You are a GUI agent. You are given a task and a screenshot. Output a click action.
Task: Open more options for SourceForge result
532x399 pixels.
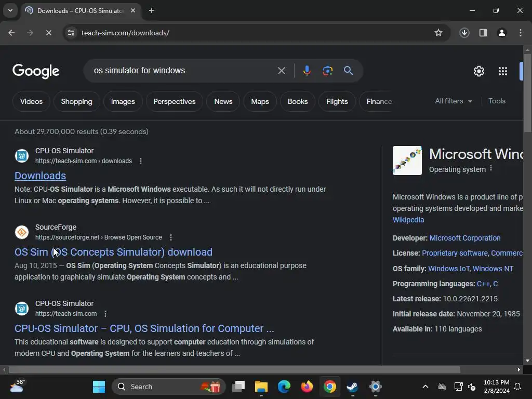(x=170, y=237)
